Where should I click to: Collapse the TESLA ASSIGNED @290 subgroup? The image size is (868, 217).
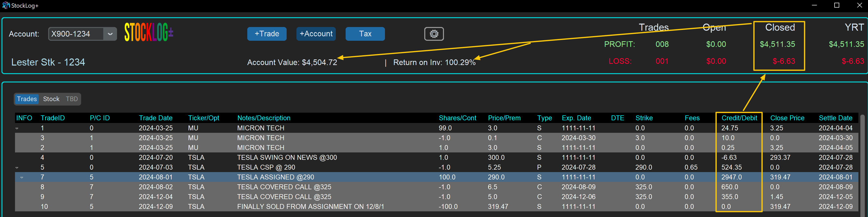[x=22, y=177]
